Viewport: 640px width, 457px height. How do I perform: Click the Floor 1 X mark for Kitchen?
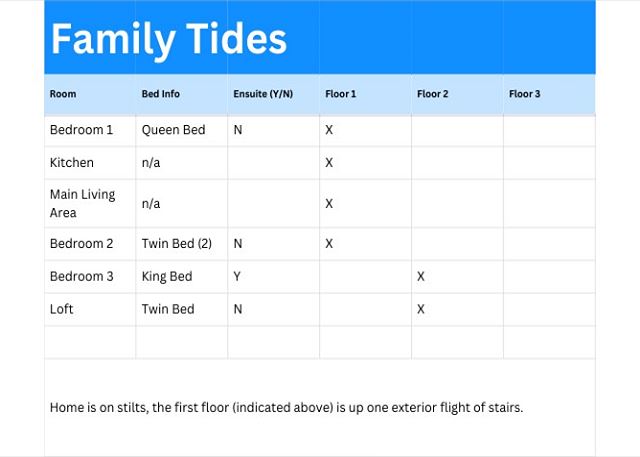coord(329,162)
